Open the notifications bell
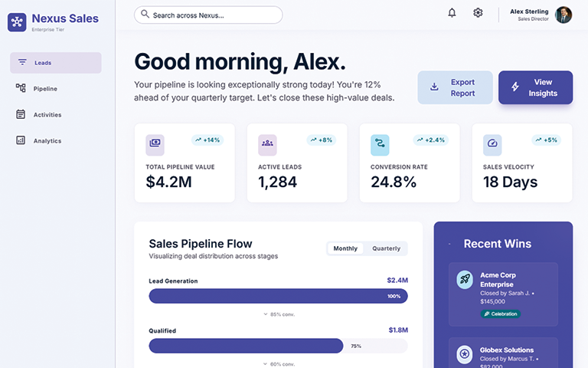 [452, 13]
